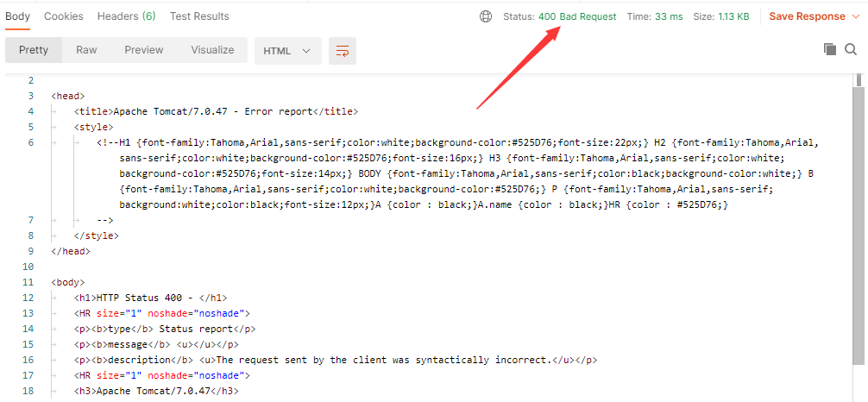The width and height of the screenshot is (868, 402).
Task: Click the <head> tag on line 3
Action: point(68,96)
